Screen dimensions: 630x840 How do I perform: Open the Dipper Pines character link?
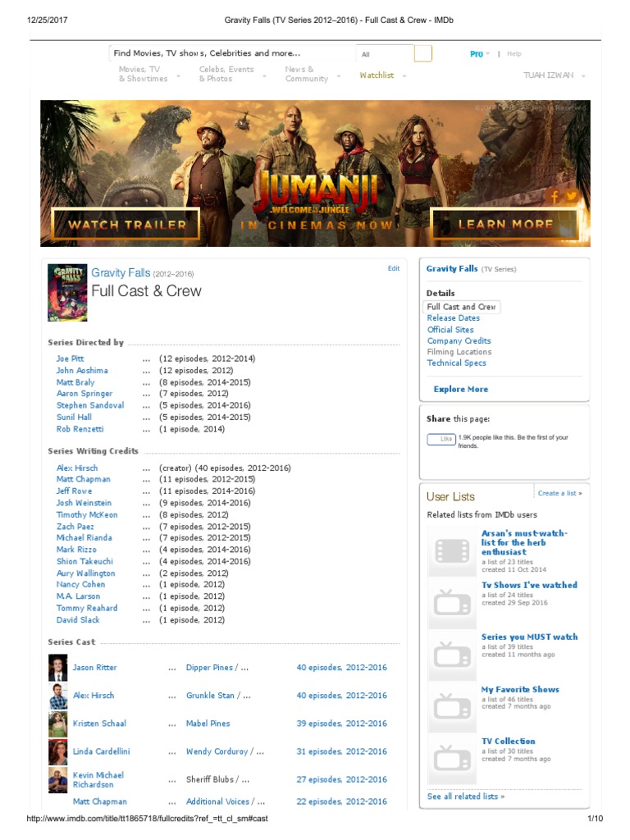[x=209, y=668]
